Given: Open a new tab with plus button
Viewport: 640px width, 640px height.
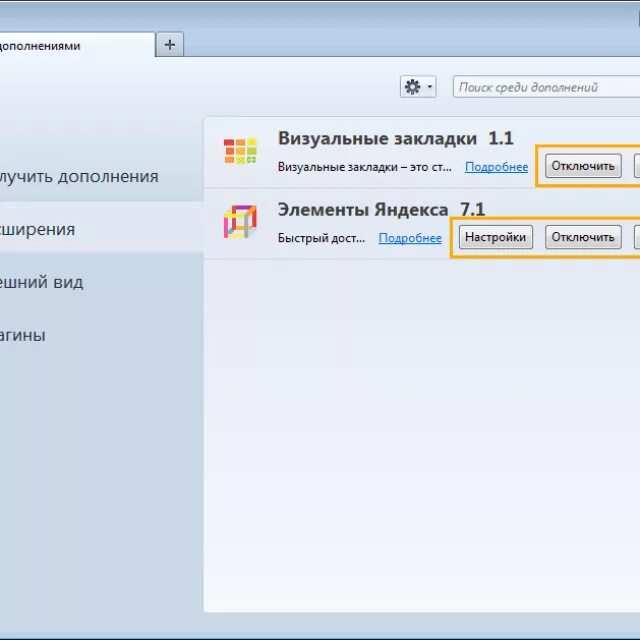Looking at the screenshot, I should tap(170, 44).
